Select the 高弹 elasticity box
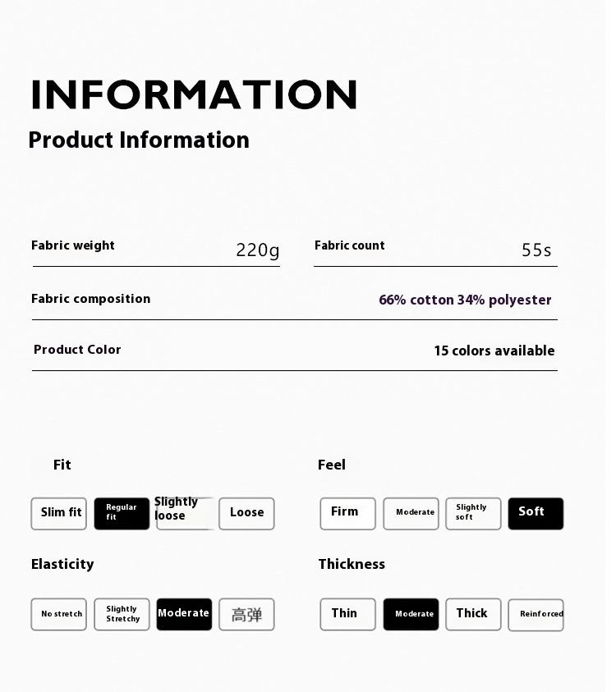 point(247,614)
